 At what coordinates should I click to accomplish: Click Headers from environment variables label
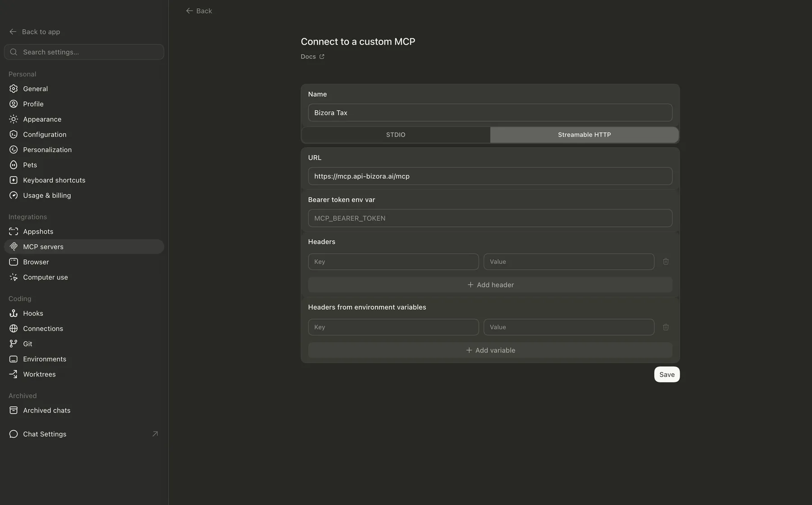pyautogui.click(x=367, y=307)
